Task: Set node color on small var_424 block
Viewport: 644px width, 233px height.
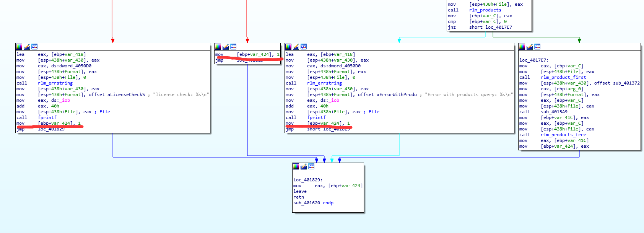Action: 218,47
